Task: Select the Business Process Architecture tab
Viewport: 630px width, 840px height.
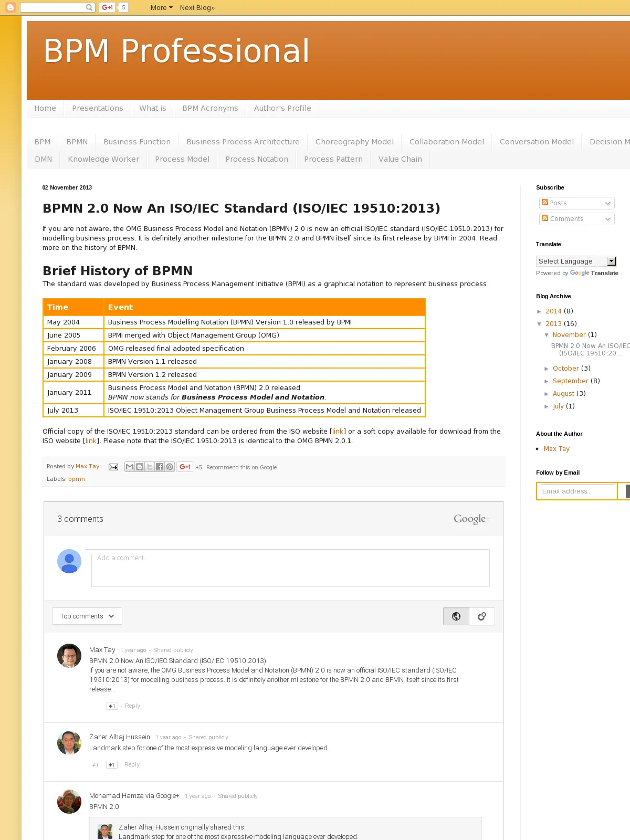Action: click(243, 142)
